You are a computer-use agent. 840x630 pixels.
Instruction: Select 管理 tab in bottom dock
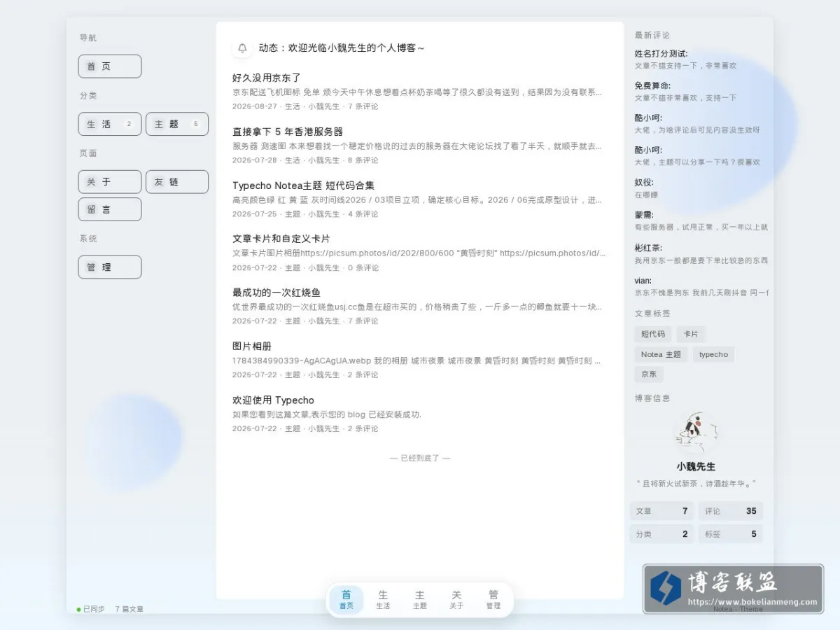pyautogui.click(x=493, y=600)
